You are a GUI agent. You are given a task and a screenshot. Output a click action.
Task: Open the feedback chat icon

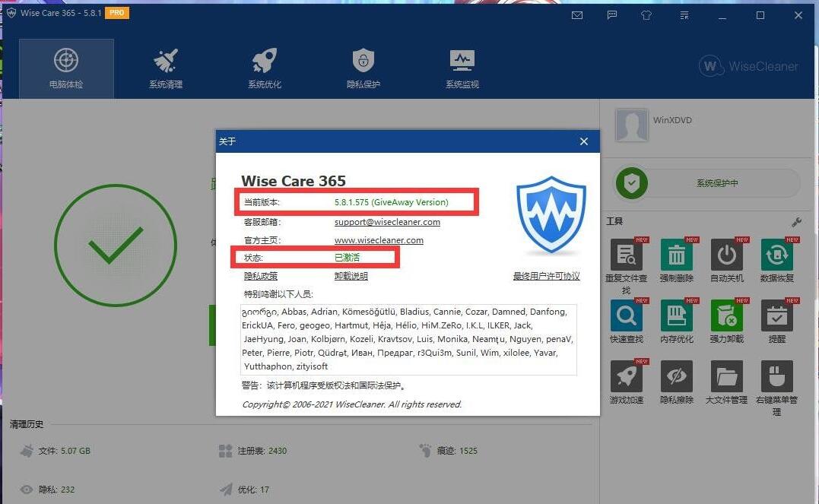(612, 15)
